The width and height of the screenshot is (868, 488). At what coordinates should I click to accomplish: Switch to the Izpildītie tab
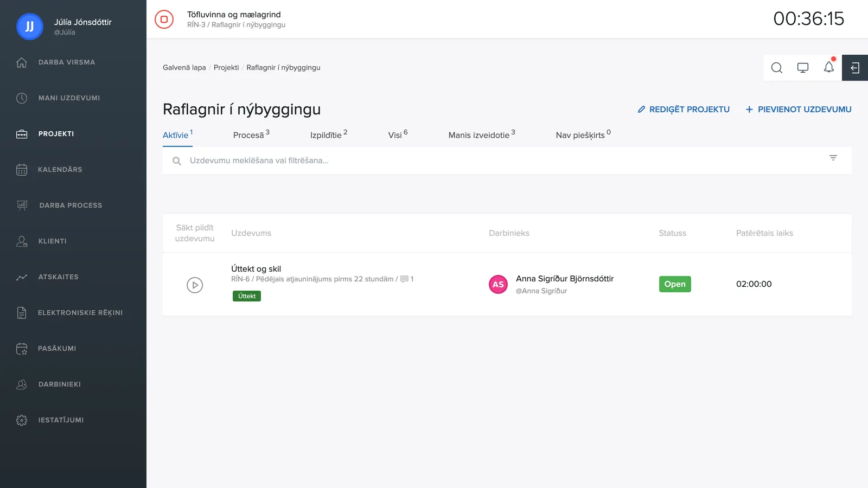[329, 134]
